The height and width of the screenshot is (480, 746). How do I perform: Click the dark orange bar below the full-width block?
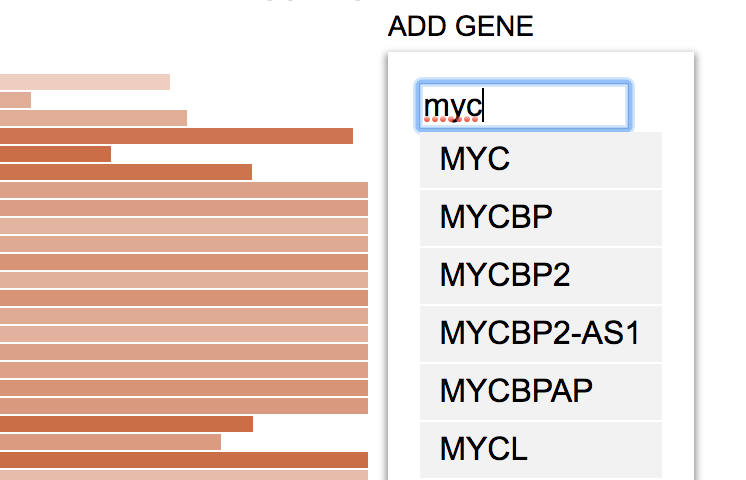point(126,424)
